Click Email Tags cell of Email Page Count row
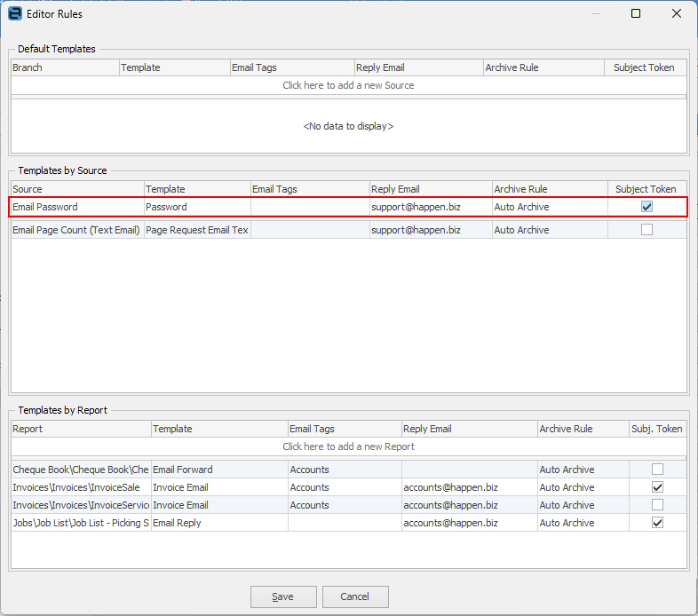This screenshot has height=616, width=698. (310, 230)
